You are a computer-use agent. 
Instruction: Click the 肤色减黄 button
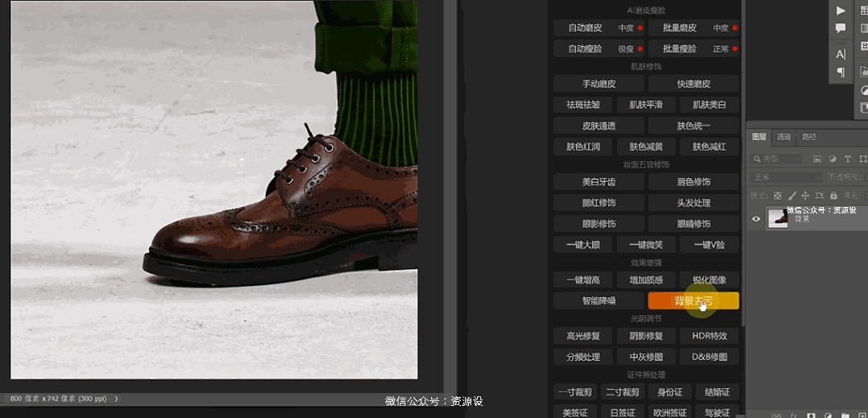point(646,147)
